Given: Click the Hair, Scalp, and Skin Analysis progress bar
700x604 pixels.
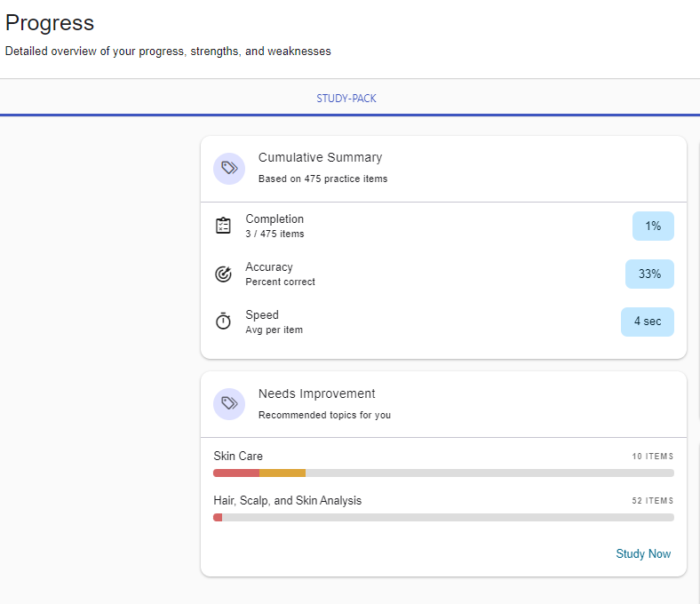Looking at the screenshot, I should (444, 518).
